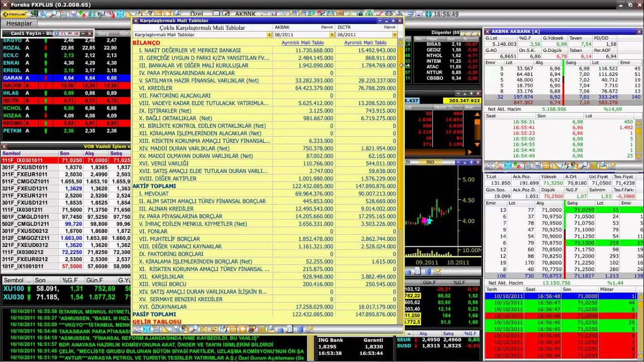Open Ayrıntılı Mali Tablo link for ISCTR column

pos(365,43)
